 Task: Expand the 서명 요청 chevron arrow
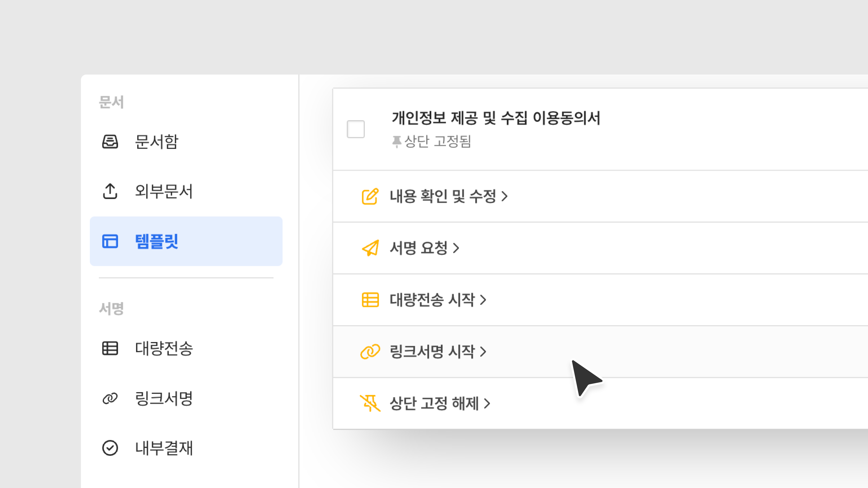pyautogui.click(x=456, y=248)
